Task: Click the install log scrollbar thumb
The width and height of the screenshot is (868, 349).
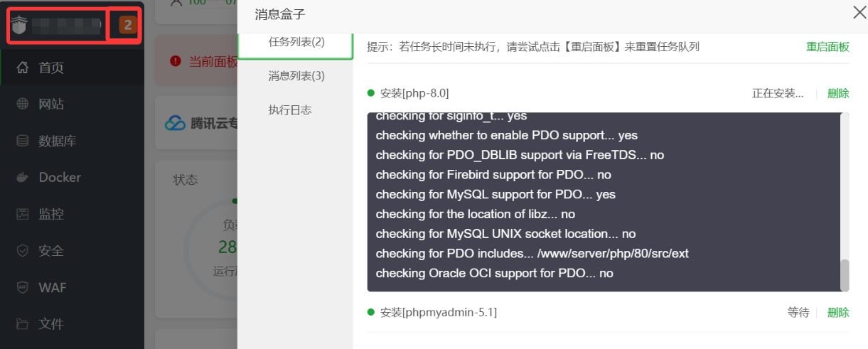Action: click(x=845, y=275)
